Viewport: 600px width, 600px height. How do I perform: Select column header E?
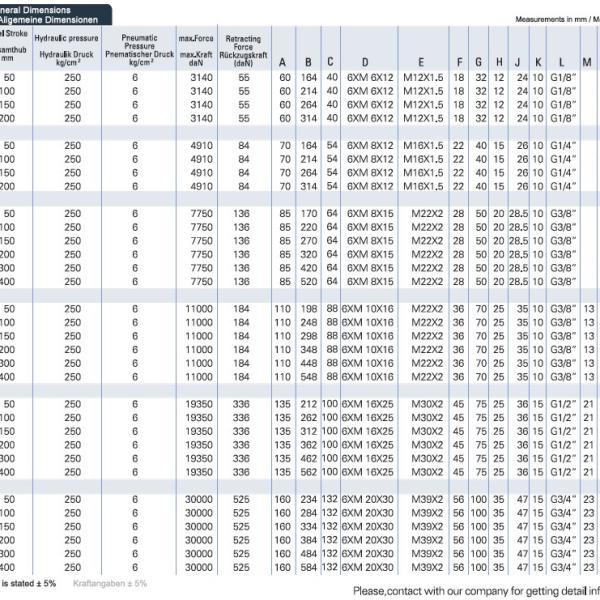[x=421, y=62]
